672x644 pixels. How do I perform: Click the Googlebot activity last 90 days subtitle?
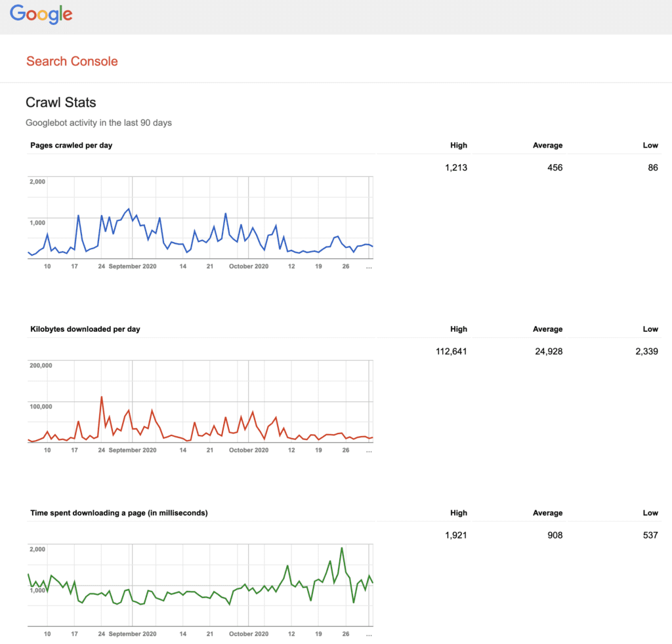point(98,123)
